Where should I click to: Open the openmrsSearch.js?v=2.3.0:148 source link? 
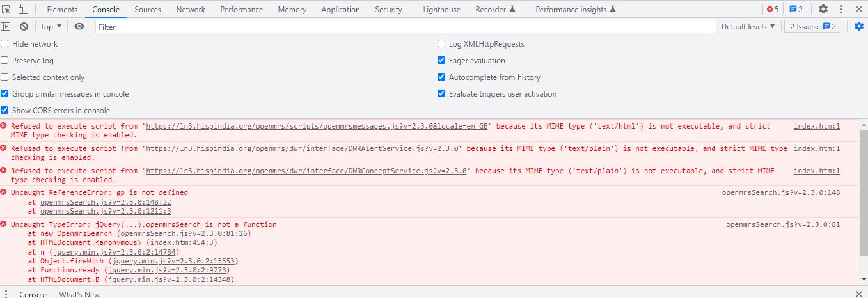pos(780,192)
